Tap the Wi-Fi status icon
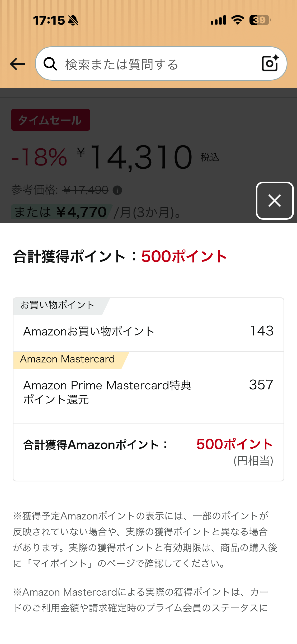Image resolution: width=297 pixels, height=644 pixels. pyautogui.click(x=238, y=20)
